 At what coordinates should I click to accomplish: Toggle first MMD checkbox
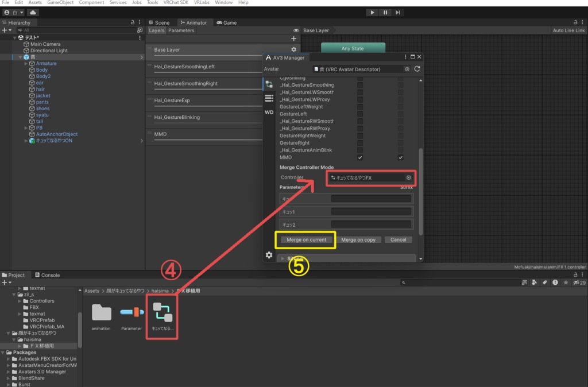tap(360, 157)
